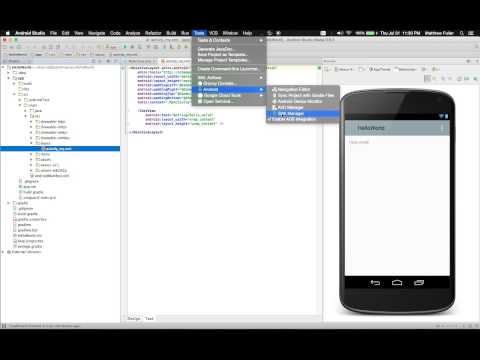Open Preview pane gear settings icon
The image size is (480, 360).
pos(468,61)
